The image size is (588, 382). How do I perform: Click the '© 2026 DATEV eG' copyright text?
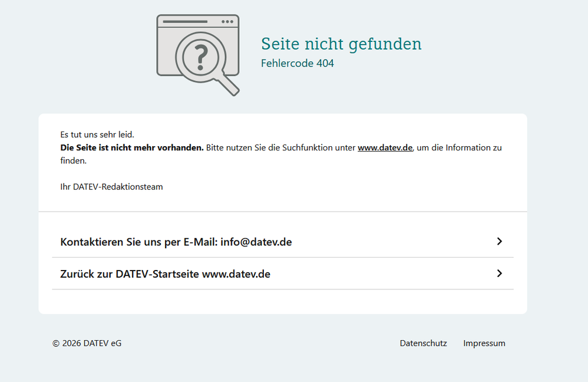click(87, 343)
